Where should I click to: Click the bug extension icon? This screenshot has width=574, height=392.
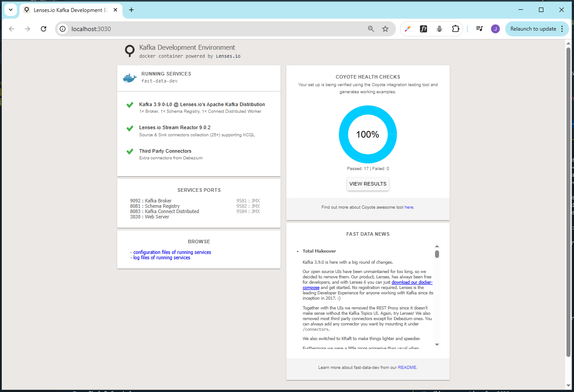pos(439,29)
